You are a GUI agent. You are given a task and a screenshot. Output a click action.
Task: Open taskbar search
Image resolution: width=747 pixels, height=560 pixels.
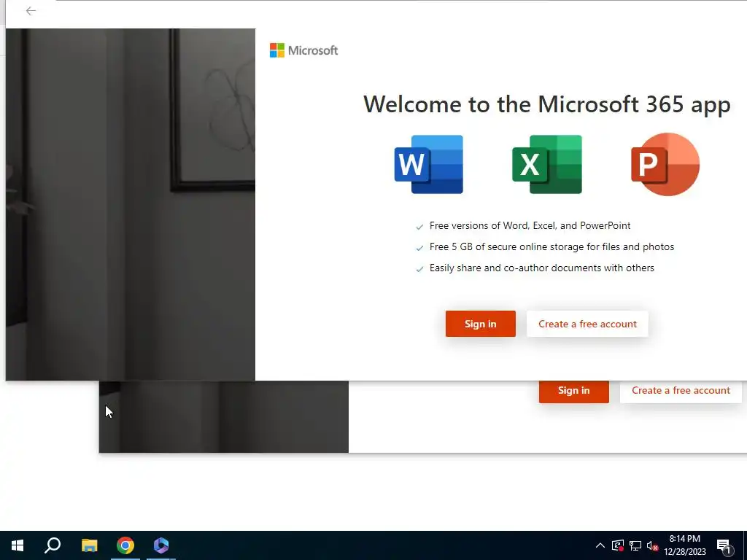[x=53, y=545]
